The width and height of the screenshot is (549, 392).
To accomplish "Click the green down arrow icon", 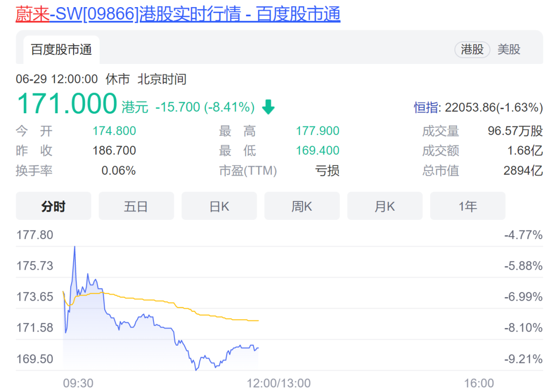I will 268,107.
